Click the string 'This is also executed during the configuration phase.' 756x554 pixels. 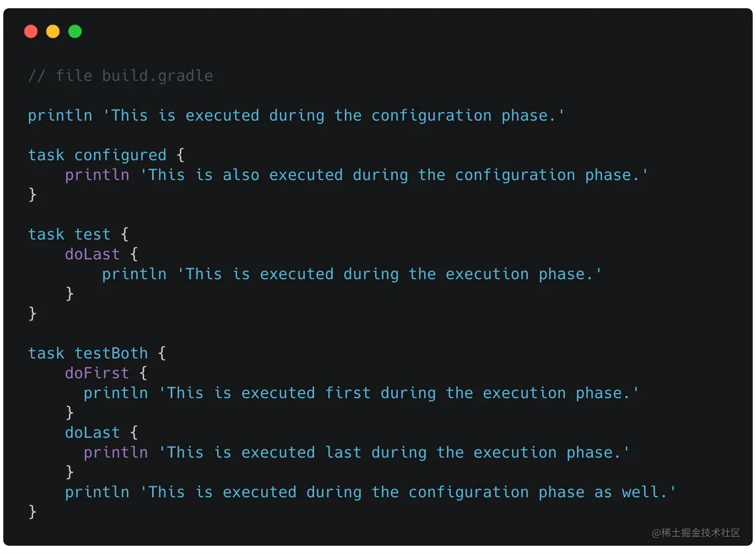(394, 175)
